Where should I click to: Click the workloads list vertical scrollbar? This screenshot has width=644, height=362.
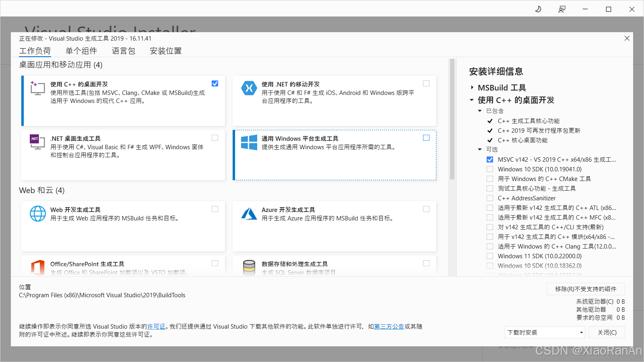(452, 119)
